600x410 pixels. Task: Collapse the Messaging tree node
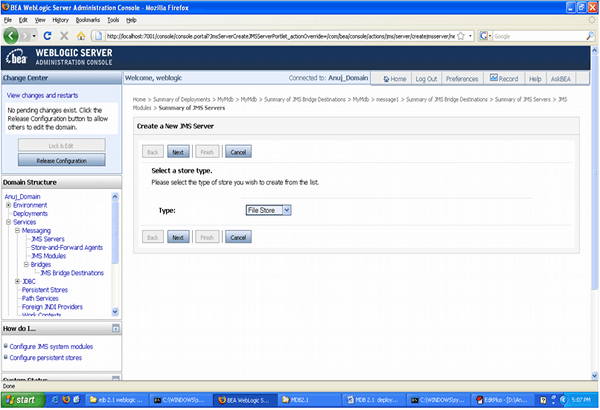(17, 230)
